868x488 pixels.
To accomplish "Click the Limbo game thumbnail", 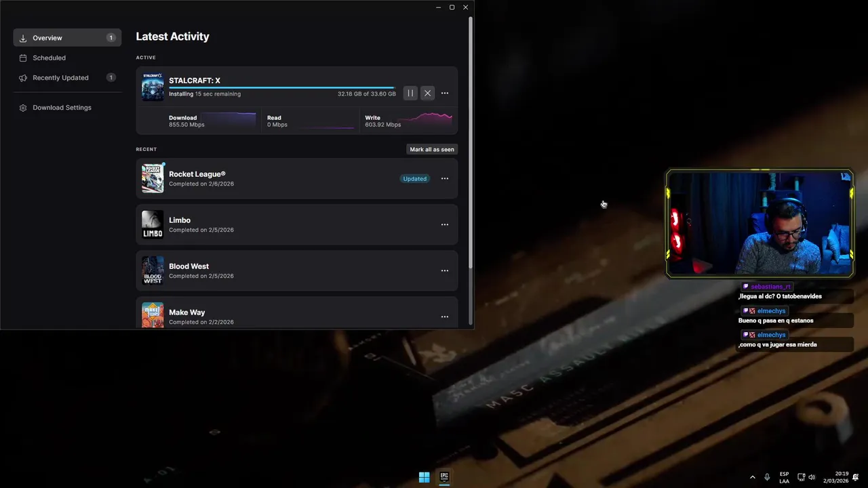I will pos(153,224).
